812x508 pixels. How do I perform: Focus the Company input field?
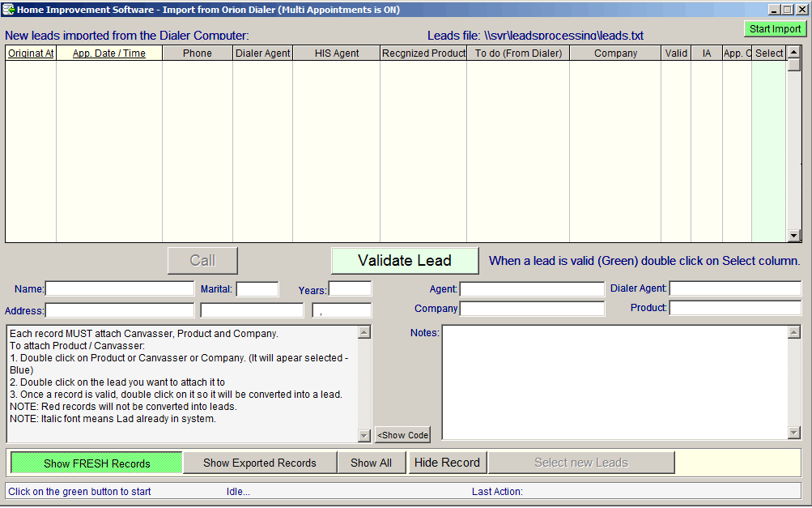(533, 309)
